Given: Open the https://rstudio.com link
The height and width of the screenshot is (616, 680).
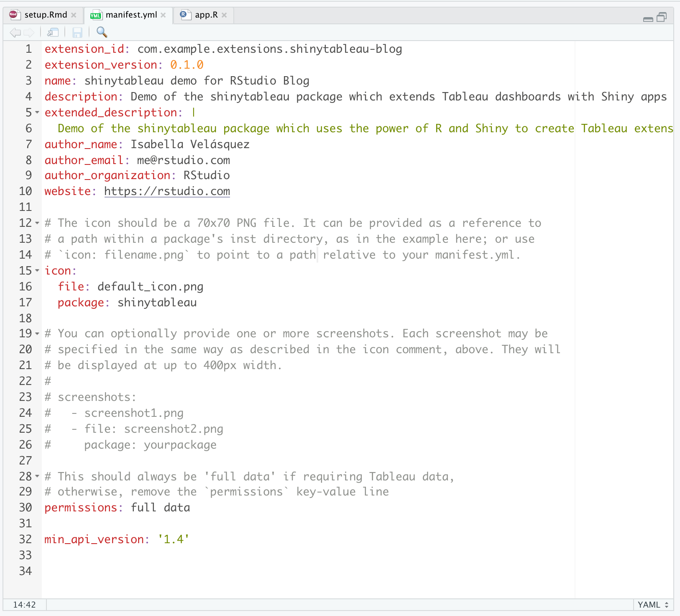Looking at the screenshot, I should [x=167, y=191].
